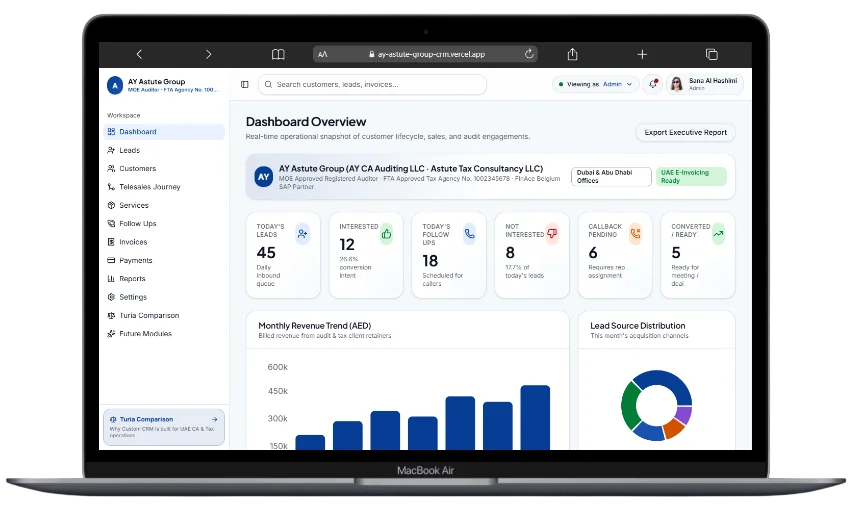This screenshot has height=515, width=862.
Task: Click the Monthly Revenue Trend (AED) title
Action: pyautogui.click(x=314, y=326)
